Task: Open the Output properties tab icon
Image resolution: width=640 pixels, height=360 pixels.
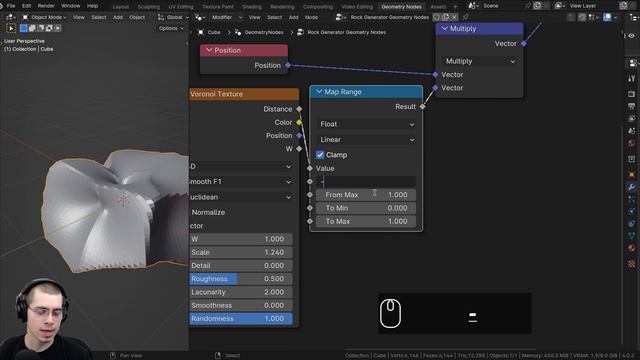Action: point(632,106)
